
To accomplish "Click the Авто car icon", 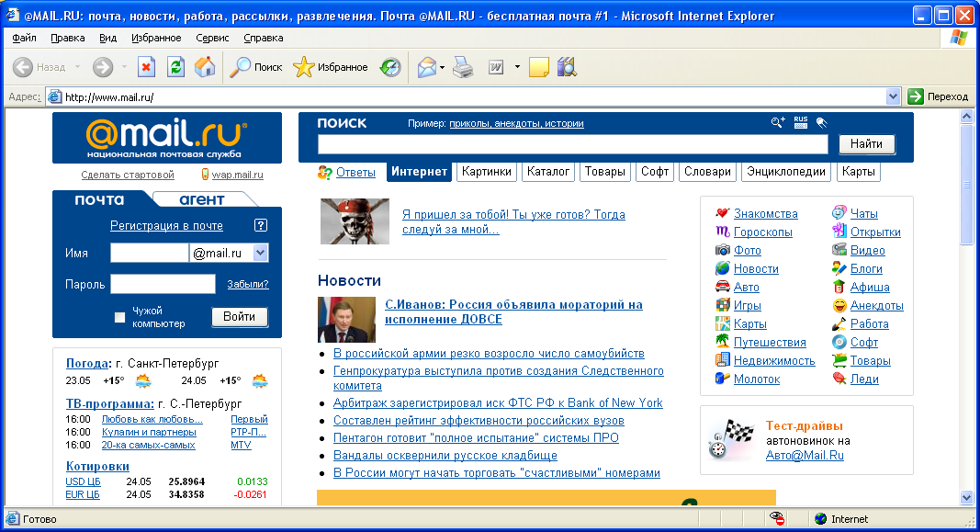I will pos(723,287).
